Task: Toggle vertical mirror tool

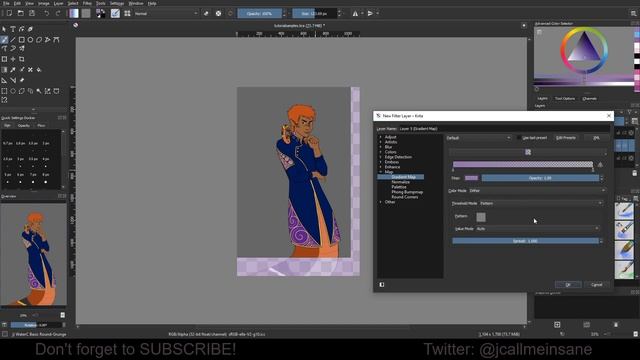Action: (x=370, y=13)
